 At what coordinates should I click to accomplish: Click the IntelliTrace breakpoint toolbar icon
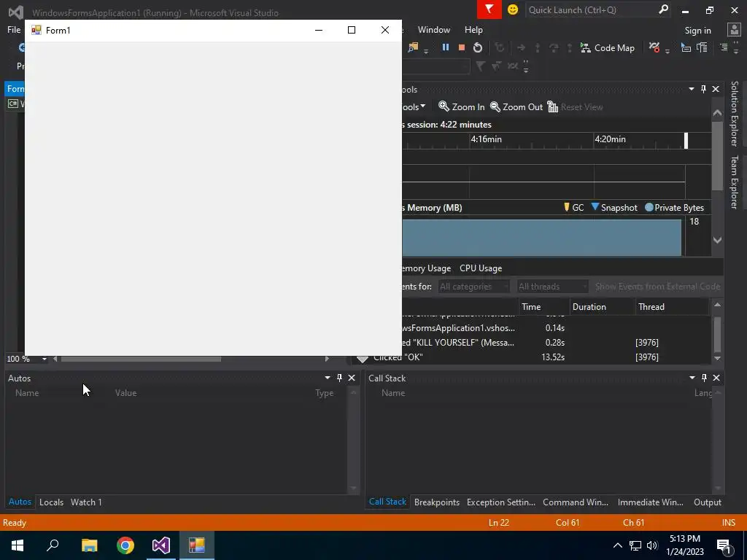coord(654,47)
